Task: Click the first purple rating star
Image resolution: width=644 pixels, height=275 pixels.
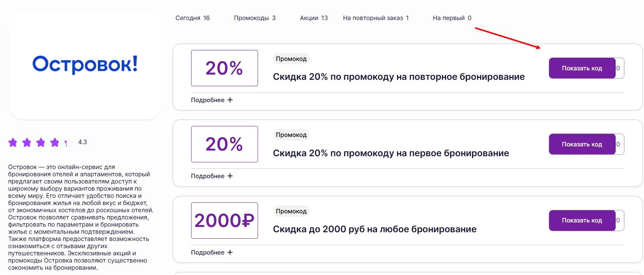Action: pos(13,142)
